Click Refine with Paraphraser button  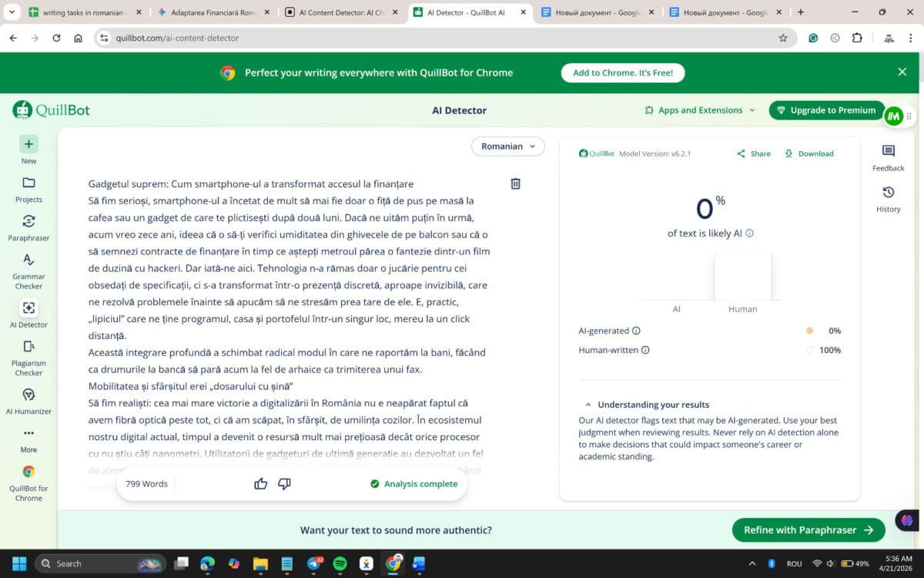808,529
